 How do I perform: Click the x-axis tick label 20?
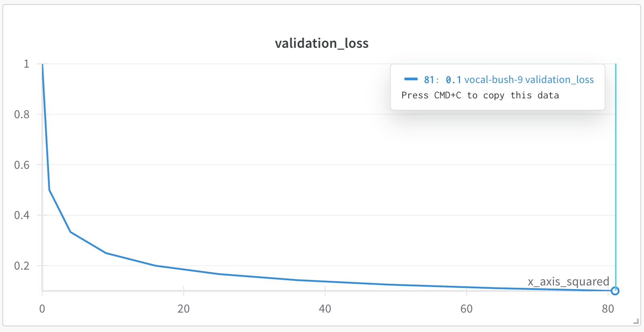183,309
